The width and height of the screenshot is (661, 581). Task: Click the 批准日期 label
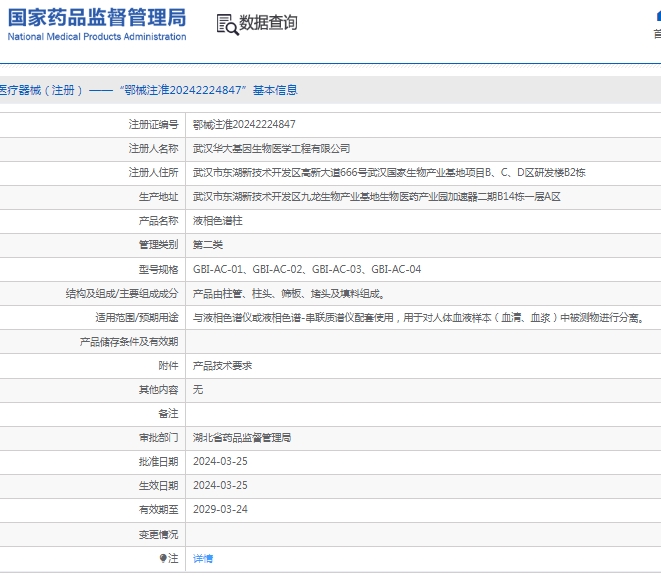[159, 462]
